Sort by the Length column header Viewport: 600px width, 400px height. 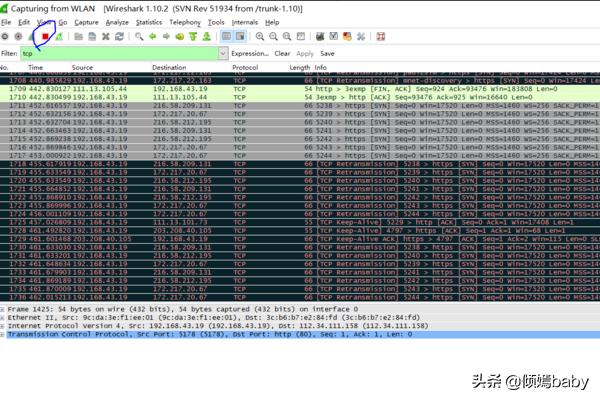[300, 67]
